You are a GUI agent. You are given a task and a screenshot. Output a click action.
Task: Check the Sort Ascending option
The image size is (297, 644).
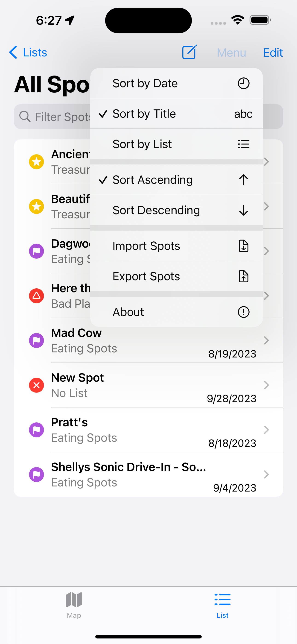tap(177, 180)
